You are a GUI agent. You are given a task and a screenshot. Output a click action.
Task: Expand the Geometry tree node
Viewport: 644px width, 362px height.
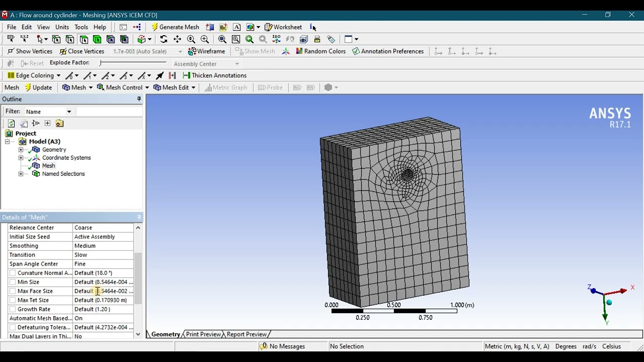click(x=21, y=150)
